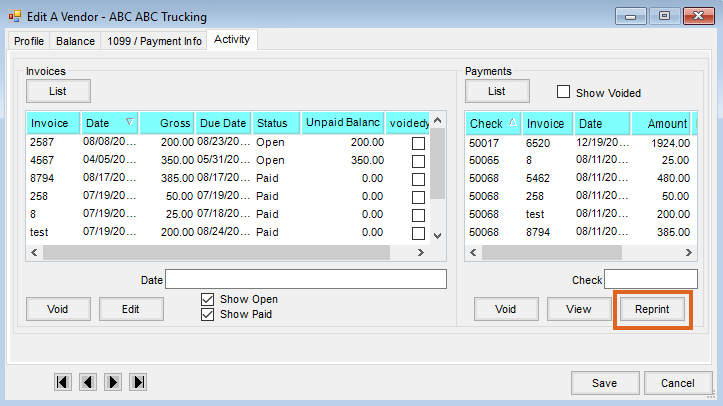The width and height of the screenshot is (723, 406).
Task: Check voided box for invoice 2587
Action: [x=418, y=143]
